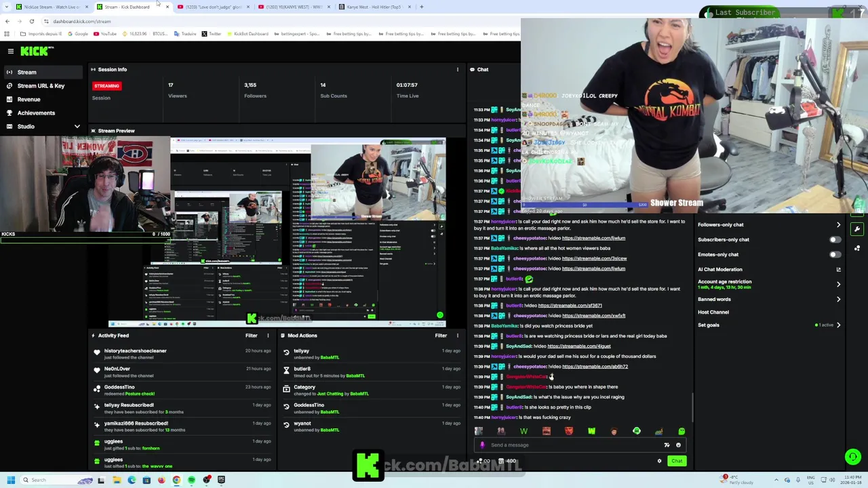868x488 pixels.
Task: Open the Activity Feed Filter dropdown
Action: click(252, 335)
